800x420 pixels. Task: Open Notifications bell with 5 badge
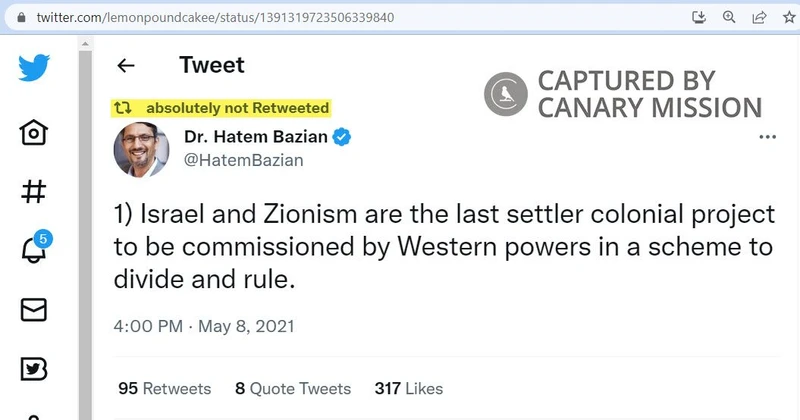[x=33, y=251]
